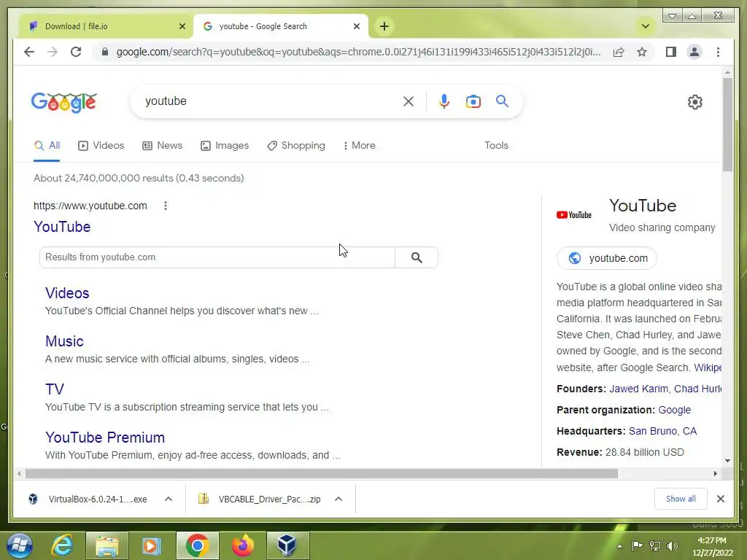Click the scroll right arrow on horizontal scrollbar
The height and width of the screenshot is (560, 747).
pyautogui.click(x=715, y=473)
